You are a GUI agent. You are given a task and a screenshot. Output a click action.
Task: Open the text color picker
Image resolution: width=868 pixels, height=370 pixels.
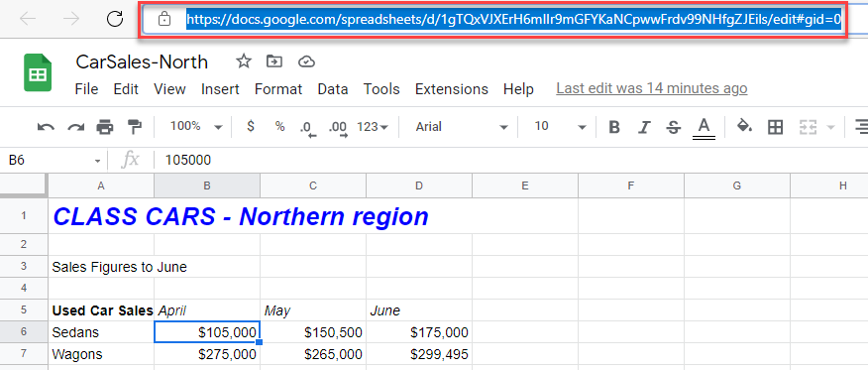[704, 128]
